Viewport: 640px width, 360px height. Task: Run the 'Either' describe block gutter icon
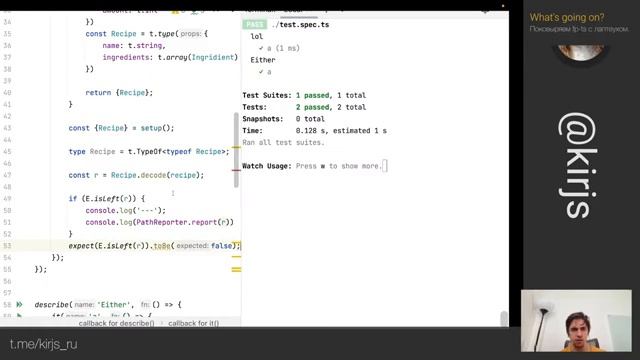19,304
